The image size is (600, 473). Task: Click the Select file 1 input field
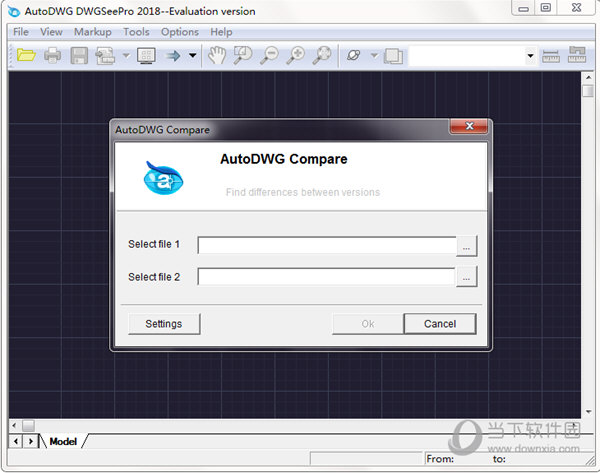click(x=327, y=245)
